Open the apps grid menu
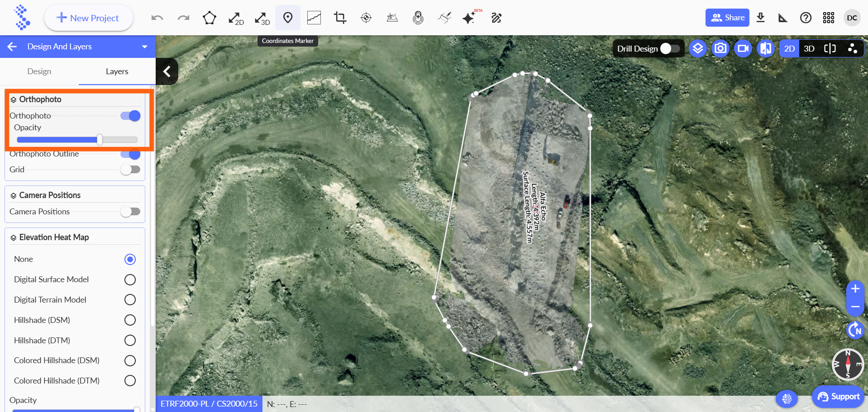Screen dimensions: 868x412 click(x=828, y=18)
